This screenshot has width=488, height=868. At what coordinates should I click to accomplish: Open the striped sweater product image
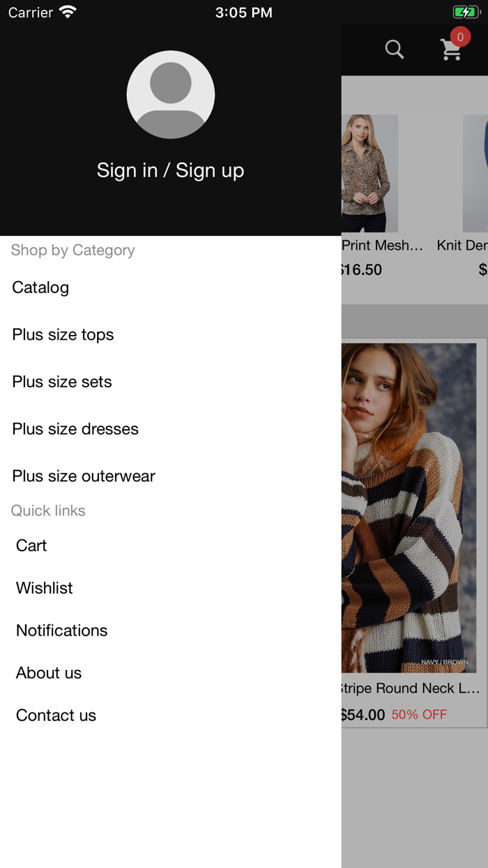(x=409, y=507)
